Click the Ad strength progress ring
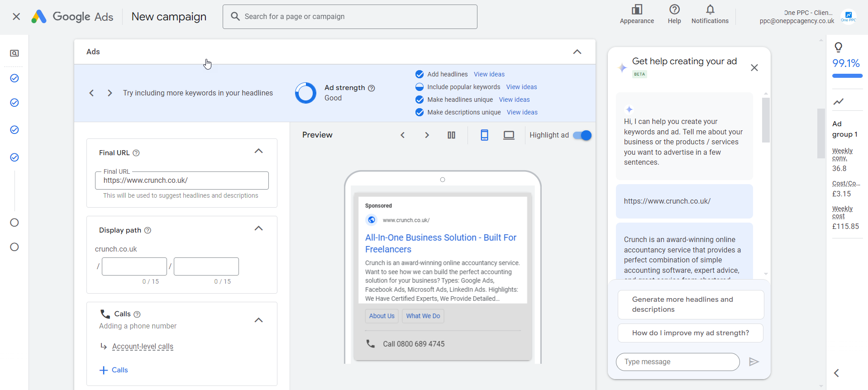 coord(305,93)
